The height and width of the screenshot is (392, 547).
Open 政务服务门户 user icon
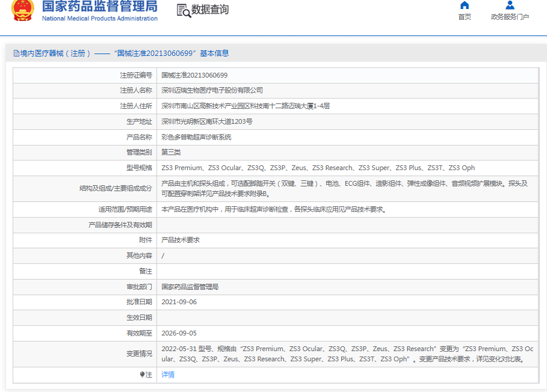pos(510,5)
